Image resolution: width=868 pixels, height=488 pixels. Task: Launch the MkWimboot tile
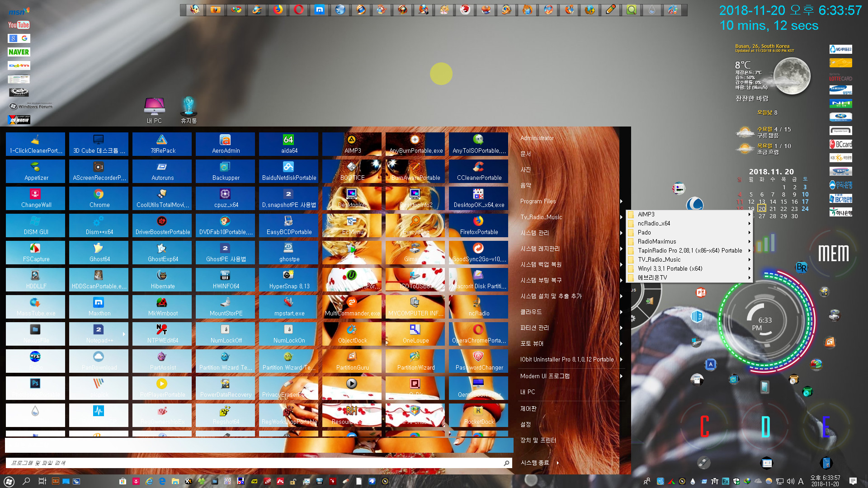(162, 307)
